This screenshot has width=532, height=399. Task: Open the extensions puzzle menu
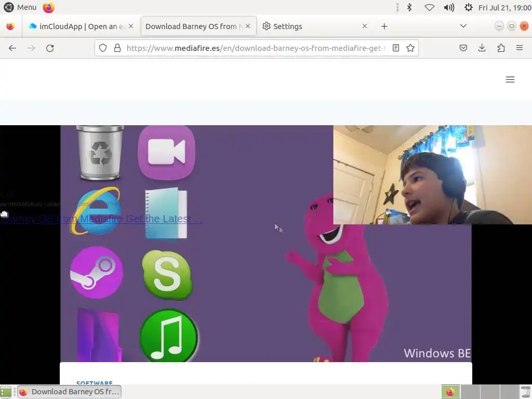click(501, 48)
